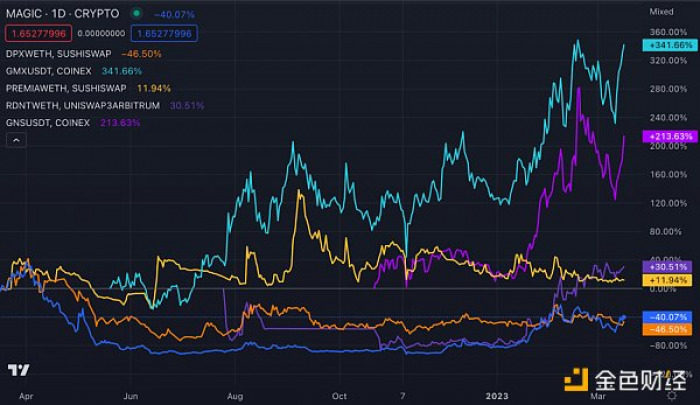
Task: Select DPXWETH, SUSHISWAP legend entry
Action: click(x=58, y=54)
